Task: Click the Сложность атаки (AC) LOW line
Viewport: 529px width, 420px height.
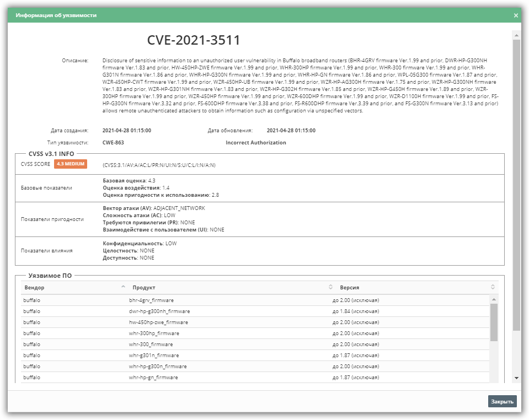Action: [x=139, y=216]
